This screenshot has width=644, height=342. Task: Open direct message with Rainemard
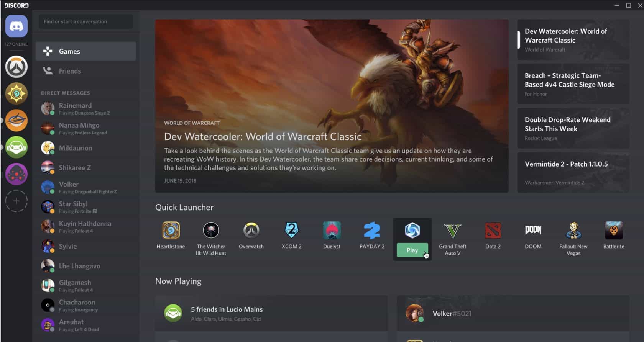coord(86,108)
